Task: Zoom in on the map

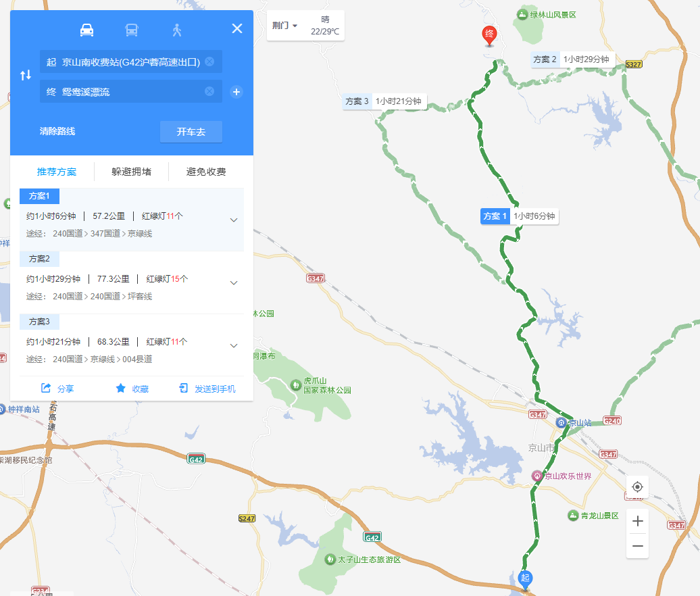Action: pos(638,521)
